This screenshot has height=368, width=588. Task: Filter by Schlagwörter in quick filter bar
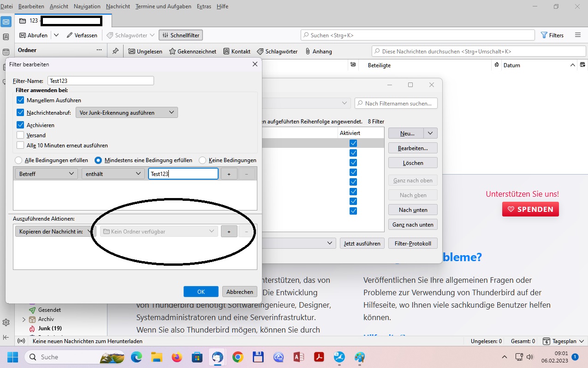(x=277, y=51)
